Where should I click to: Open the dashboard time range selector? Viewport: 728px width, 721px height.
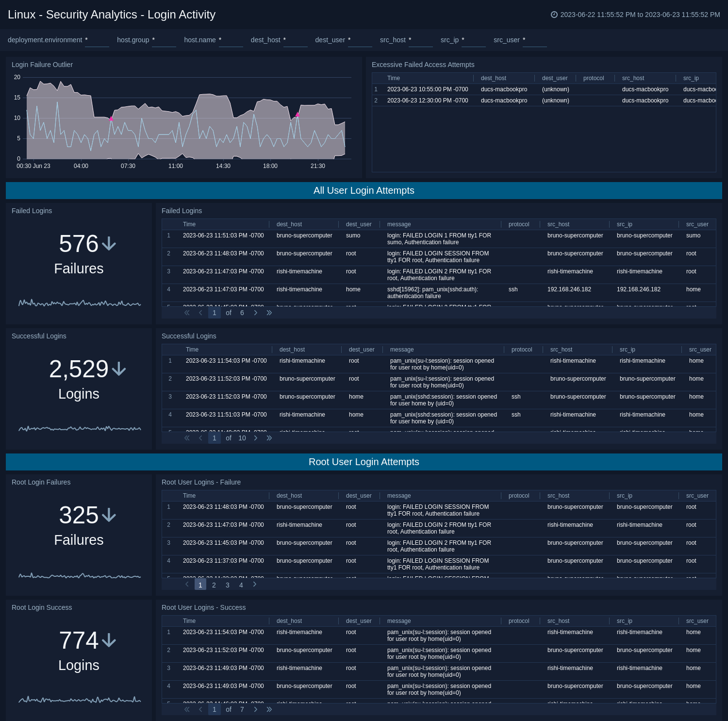click(635, 15)
